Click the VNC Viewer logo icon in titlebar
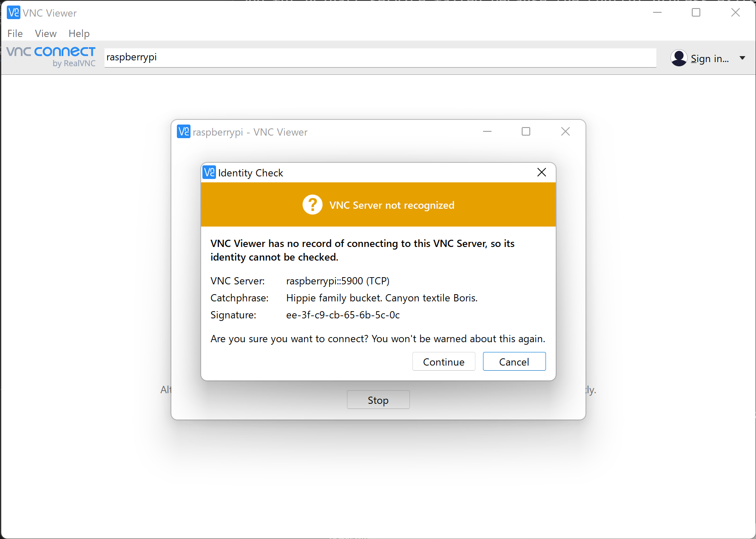The width and height of the screenshot is (756, 539). [13, 12]
